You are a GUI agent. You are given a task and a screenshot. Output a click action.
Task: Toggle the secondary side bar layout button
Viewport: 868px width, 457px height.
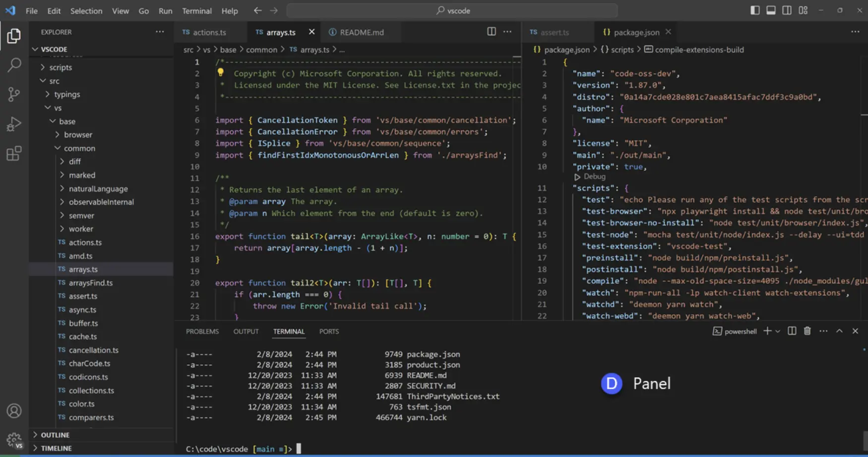click(x=787, y=10)
